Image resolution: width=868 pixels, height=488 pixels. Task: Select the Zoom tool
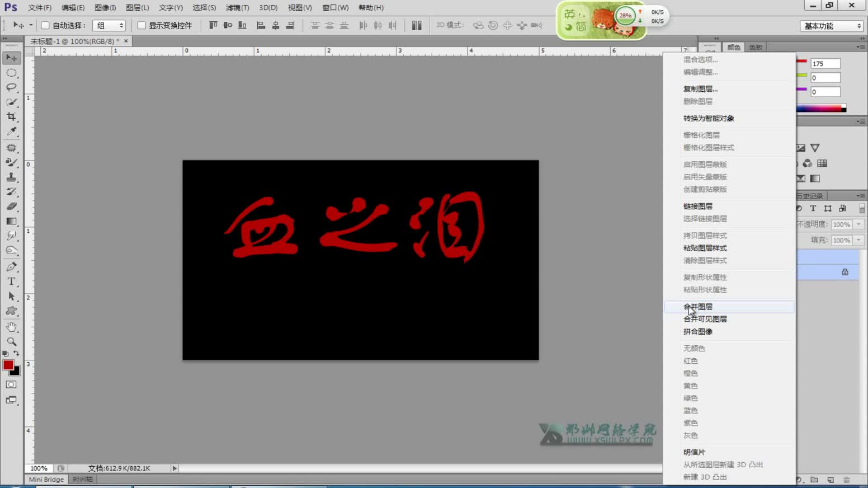[x=11, y=341]
